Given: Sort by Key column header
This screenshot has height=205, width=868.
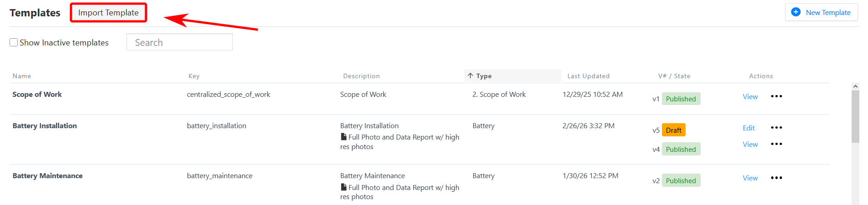Looking at the screenshot, I should (x=194, y=76).
